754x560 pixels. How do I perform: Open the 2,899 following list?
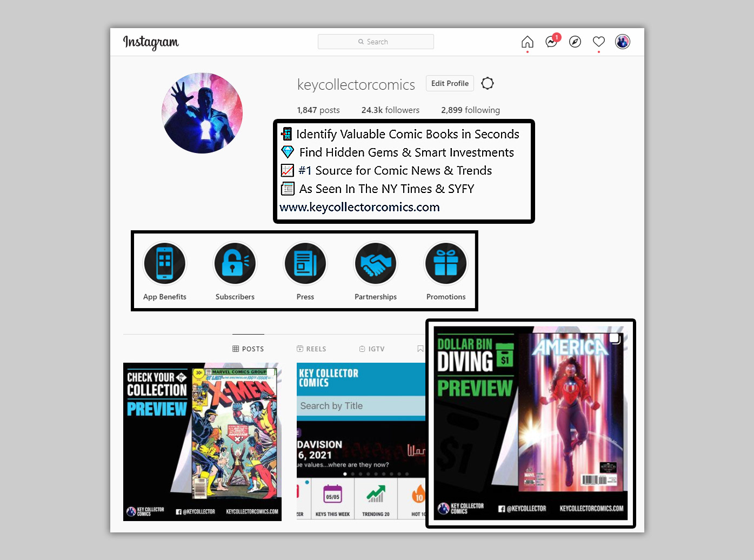click(x=470, y=110)
